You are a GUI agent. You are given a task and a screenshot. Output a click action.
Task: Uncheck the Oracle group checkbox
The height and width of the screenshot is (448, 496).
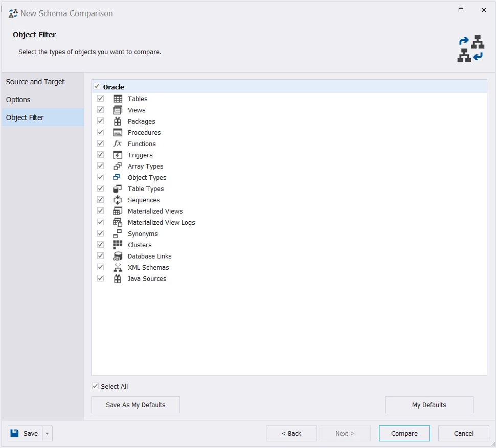(x=97, y=86)
